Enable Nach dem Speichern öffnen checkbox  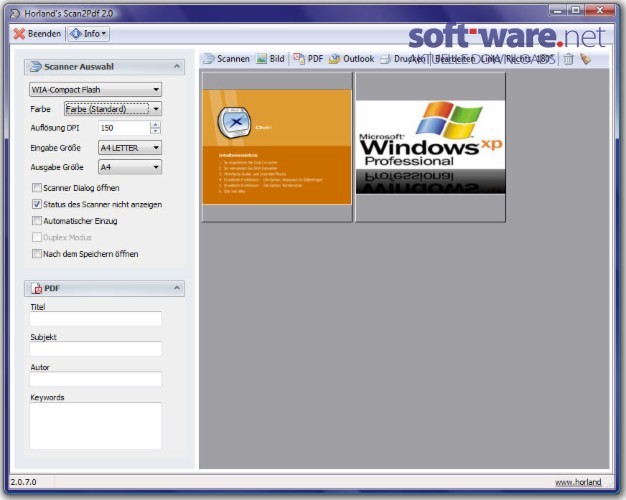coord(37,254)
